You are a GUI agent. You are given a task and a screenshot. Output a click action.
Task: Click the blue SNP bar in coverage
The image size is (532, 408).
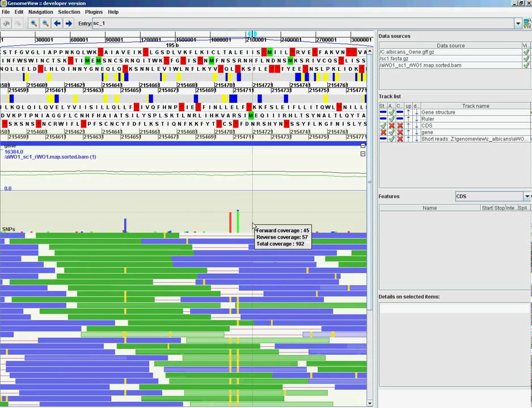click(125, 226)
